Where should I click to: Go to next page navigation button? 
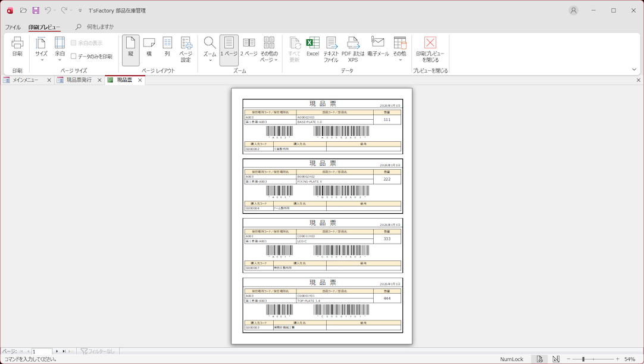tap(57, 351)
